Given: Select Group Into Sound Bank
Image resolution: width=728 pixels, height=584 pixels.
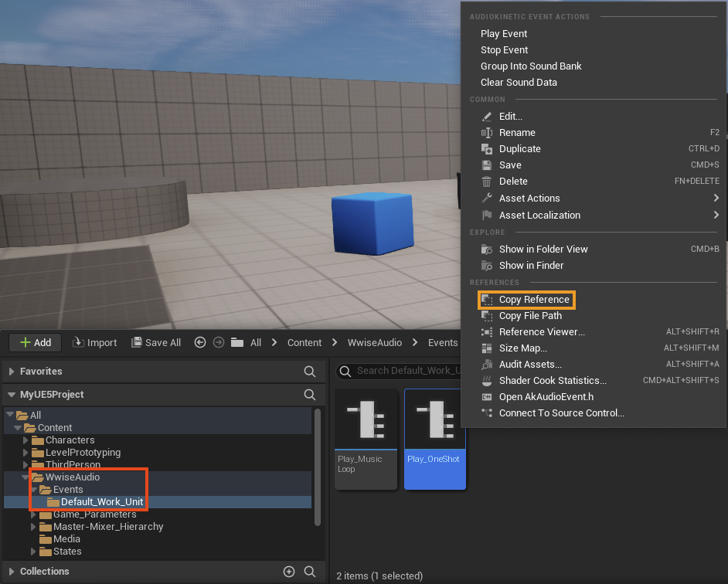Looking at the screenshot, I should pos(531,66).
